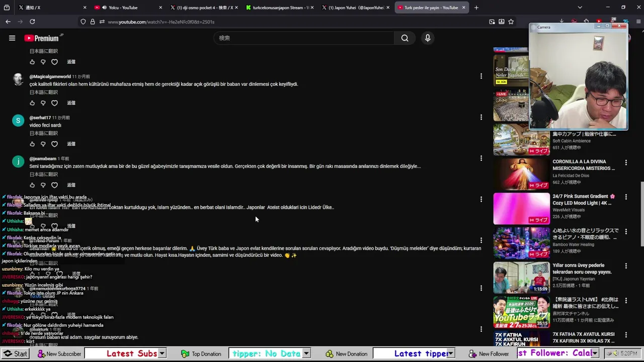Open the YouTube hamburger guide menu

(12, 38)
